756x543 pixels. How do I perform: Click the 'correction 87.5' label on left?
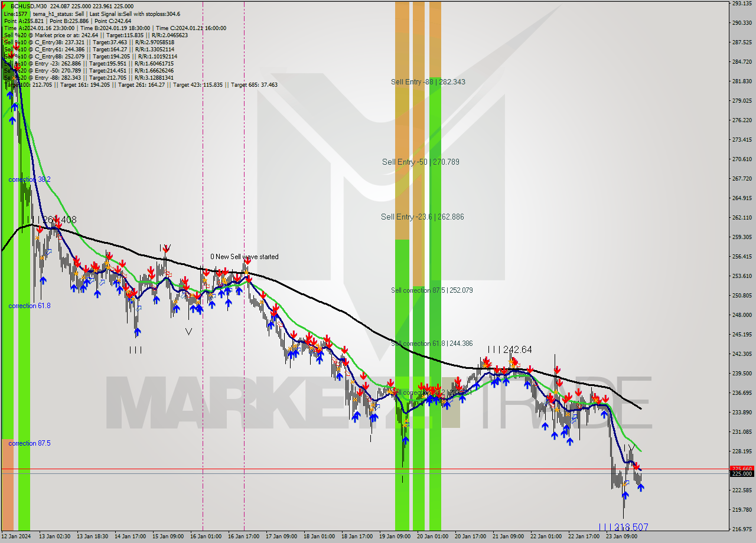pyautogui.click(x=30, y=443)
